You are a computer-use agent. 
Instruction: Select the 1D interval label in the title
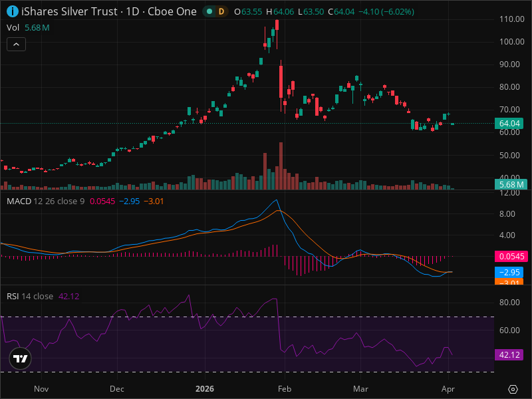tap(132, 11)
